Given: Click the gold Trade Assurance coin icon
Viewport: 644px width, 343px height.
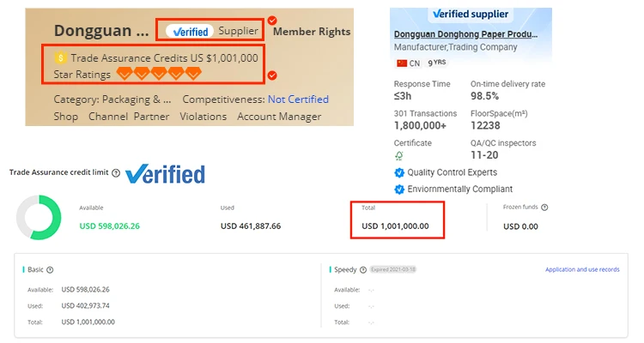Looking at the screenshot, I should 60,58.
